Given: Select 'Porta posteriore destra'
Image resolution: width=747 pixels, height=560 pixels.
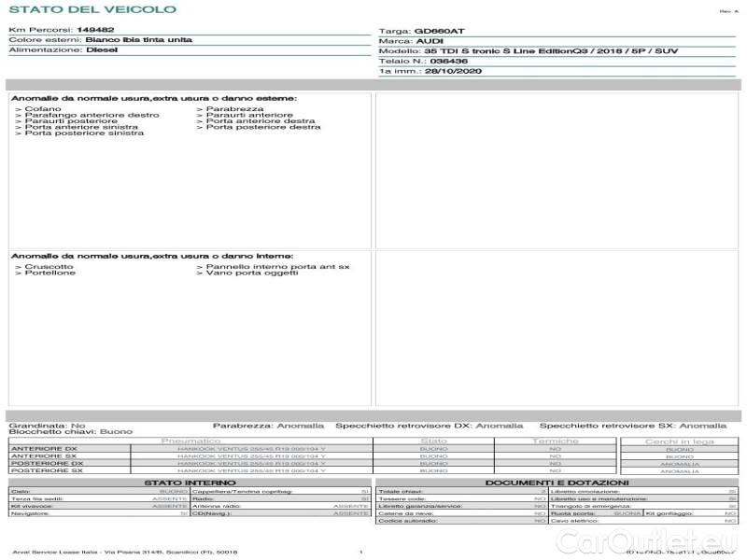Looking at the screenshot, I should pos(263,127).
